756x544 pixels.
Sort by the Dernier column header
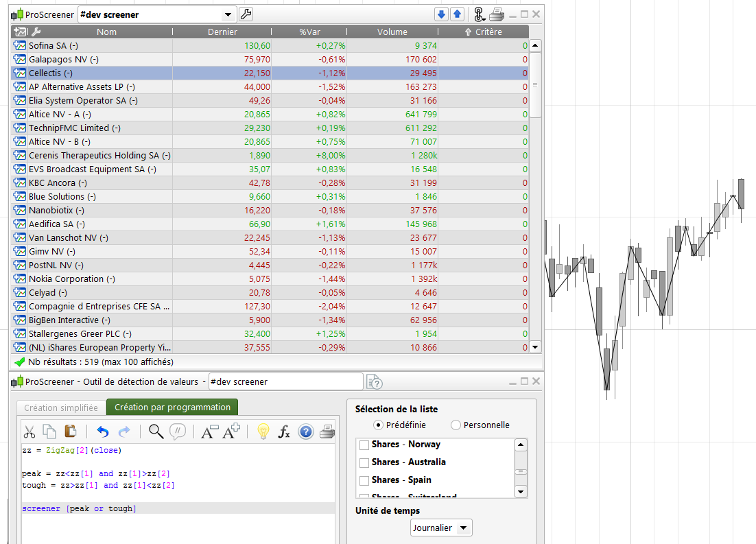click(222, 32)
